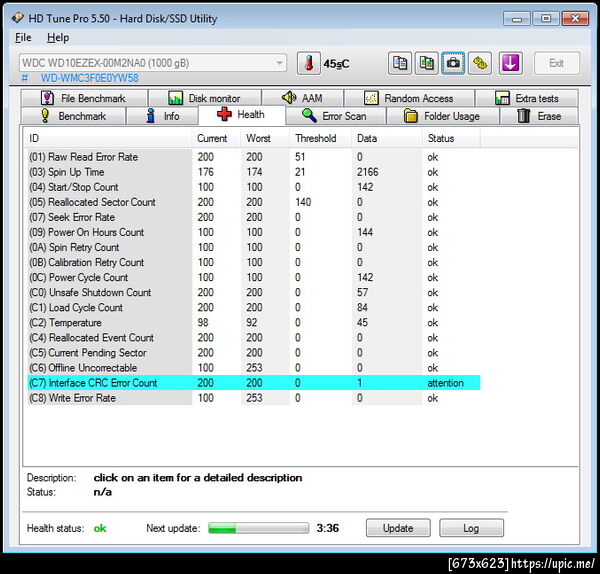
Task: Select the Spin Up Time row
Action: tap(254, 172)
